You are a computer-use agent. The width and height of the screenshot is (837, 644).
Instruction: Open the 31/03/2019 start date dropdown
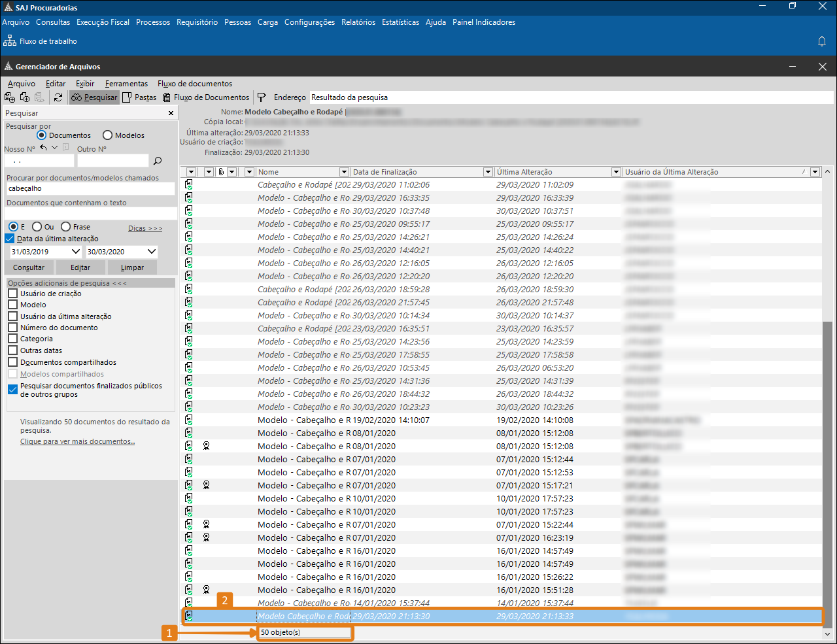tap(75, 252)
